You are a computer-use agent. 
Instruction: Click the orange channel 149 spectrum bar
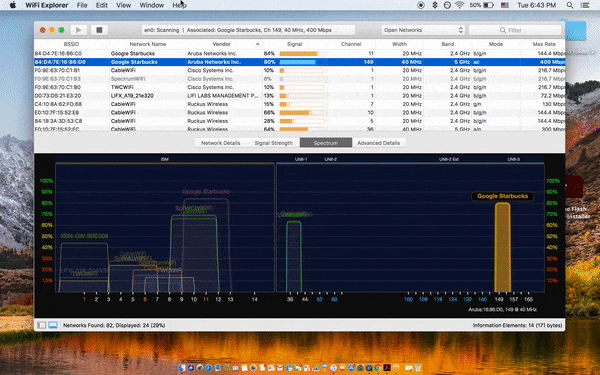[x=502, y=247]
